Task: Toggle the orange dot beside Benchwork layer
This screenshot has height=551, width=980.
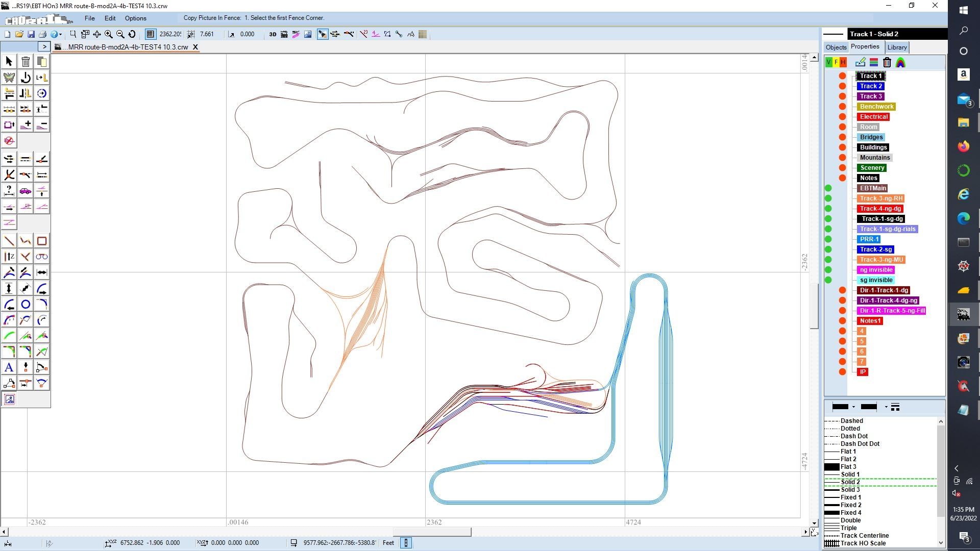Action: coord(842,107)
